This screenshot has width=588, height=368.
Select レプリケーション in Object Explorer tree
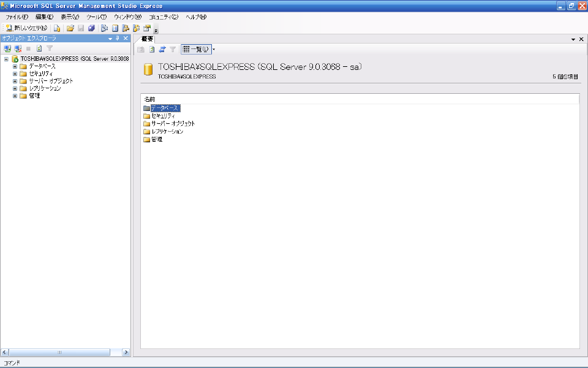45,88
